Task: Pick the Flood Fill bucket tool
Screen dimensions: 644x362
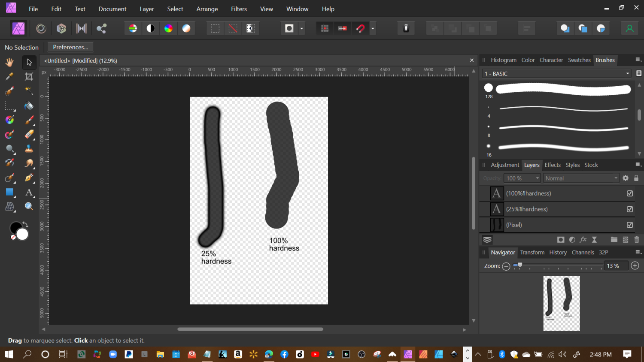Action: click(29, 106)
